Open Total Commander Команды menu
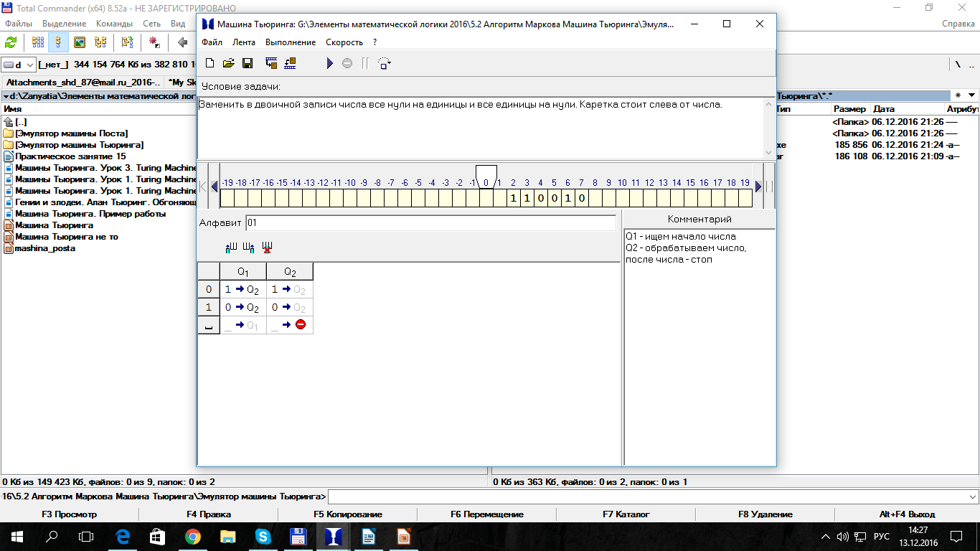Screen dimensions: 980x551 (114, 24)
